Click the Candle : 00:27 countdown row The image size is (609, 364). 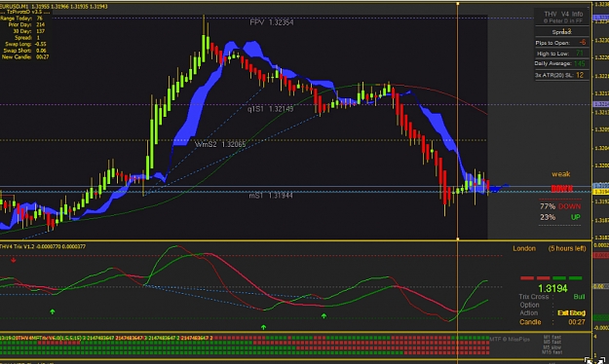(552, 322)
